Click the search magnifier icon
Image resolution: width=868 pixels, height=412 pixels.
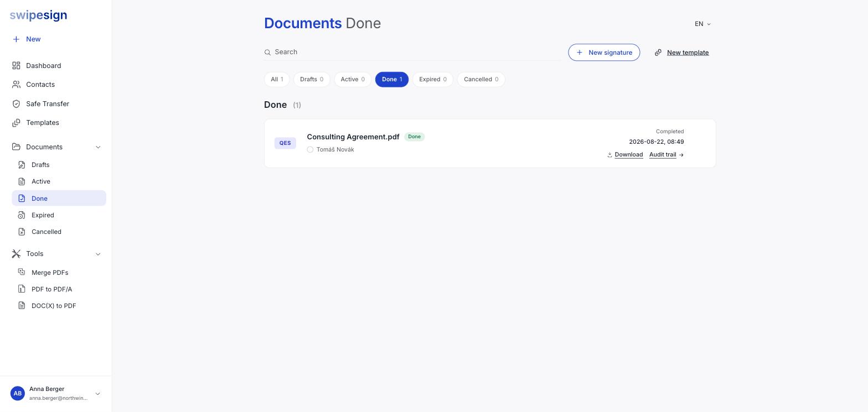click(267, 53)
